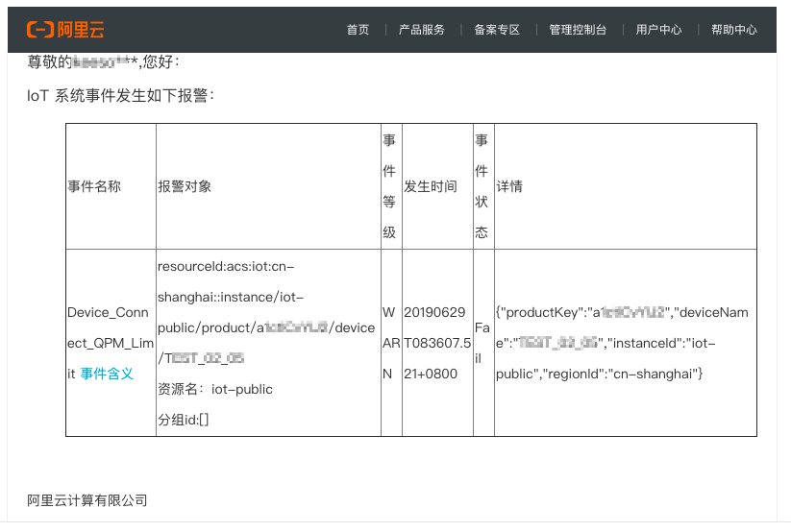Go to 备案专区 in the header
Screen dimensions: 791x532
497,30
